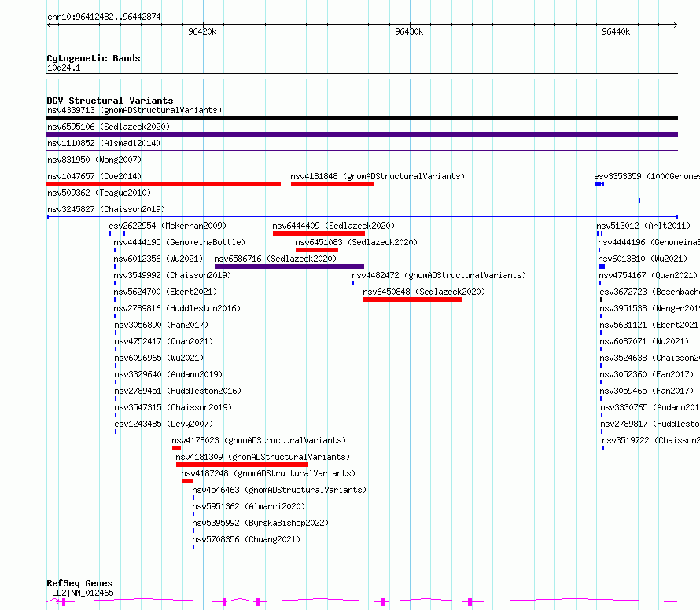Click nsv6444409 (Sedlazeck2020) label

tap(334, 226)
